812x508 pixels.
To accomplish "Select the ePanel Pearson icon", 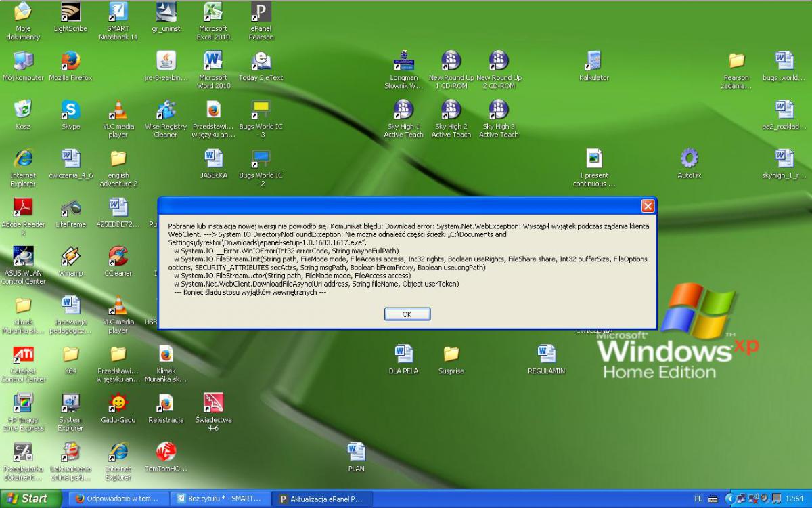I will tap(261, 22).
